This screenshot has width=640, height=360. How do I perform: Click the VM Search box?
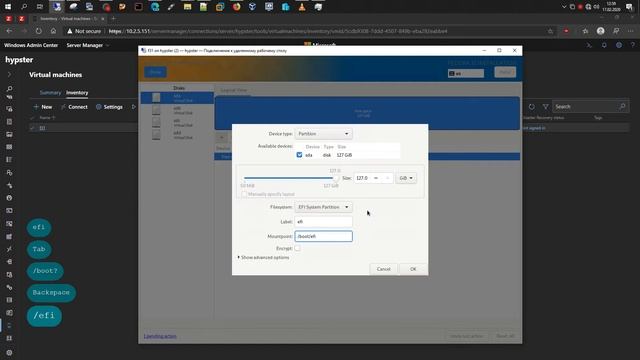[x=590, y=107]
